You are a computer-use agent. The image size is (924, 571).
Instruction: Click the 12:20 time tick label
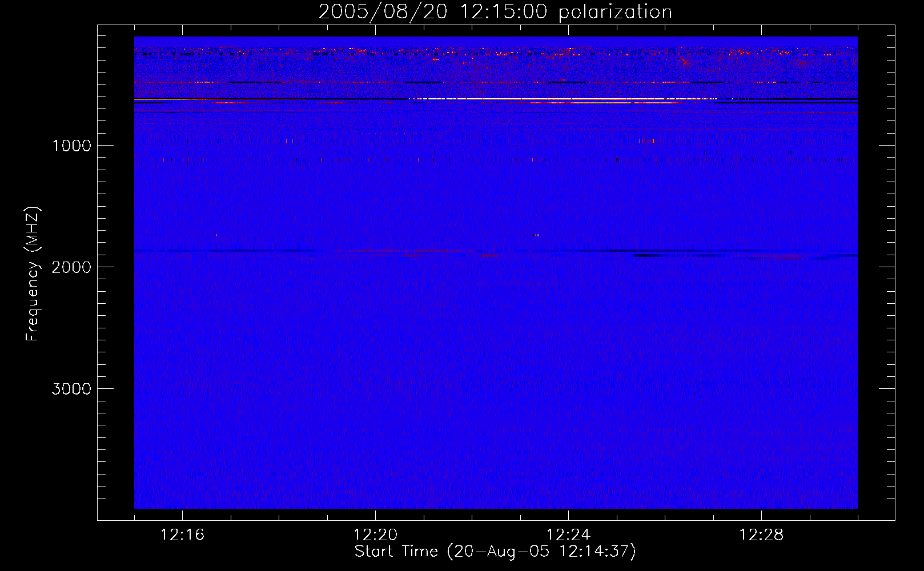(x=375, y=534)
